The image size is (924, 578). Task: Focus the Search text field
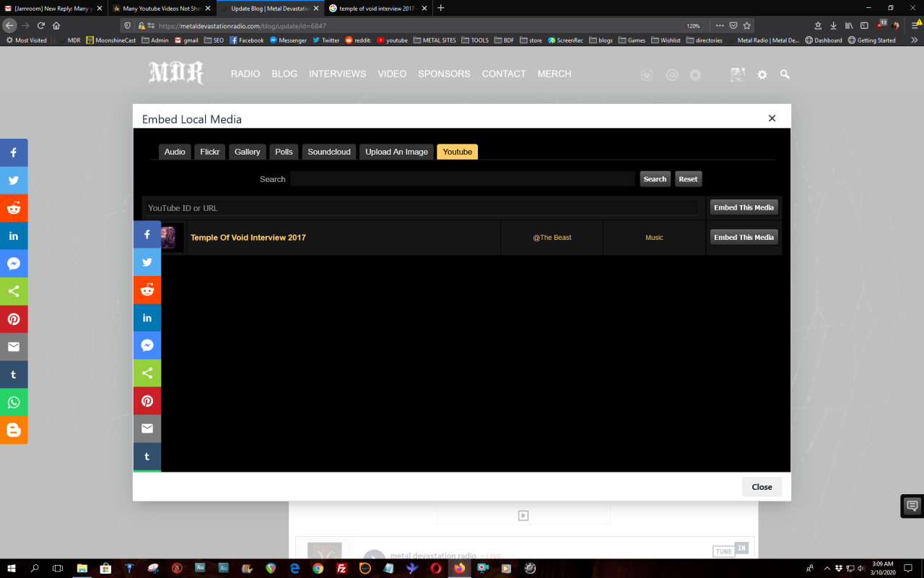(x=463, y=179)
